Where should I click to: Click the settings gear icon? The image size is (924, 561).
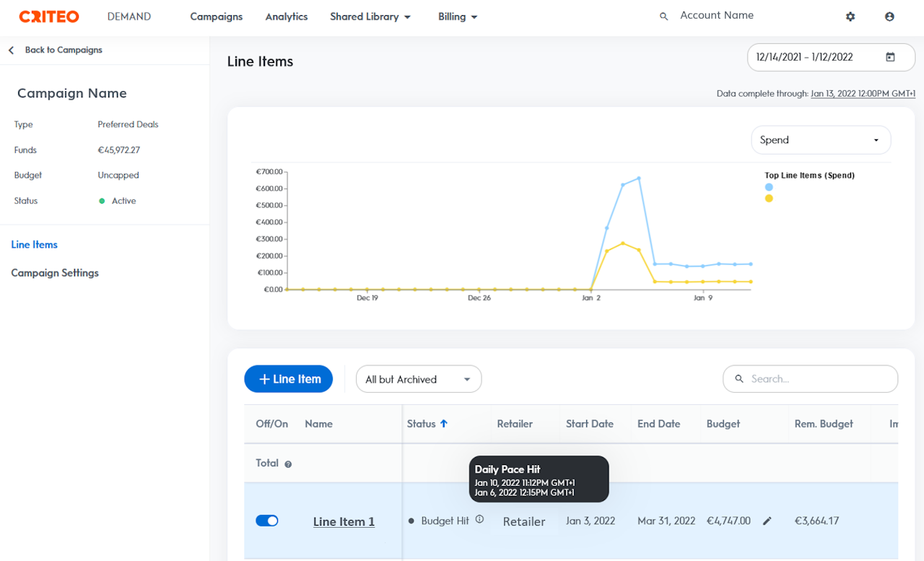(x=850, y=17)
